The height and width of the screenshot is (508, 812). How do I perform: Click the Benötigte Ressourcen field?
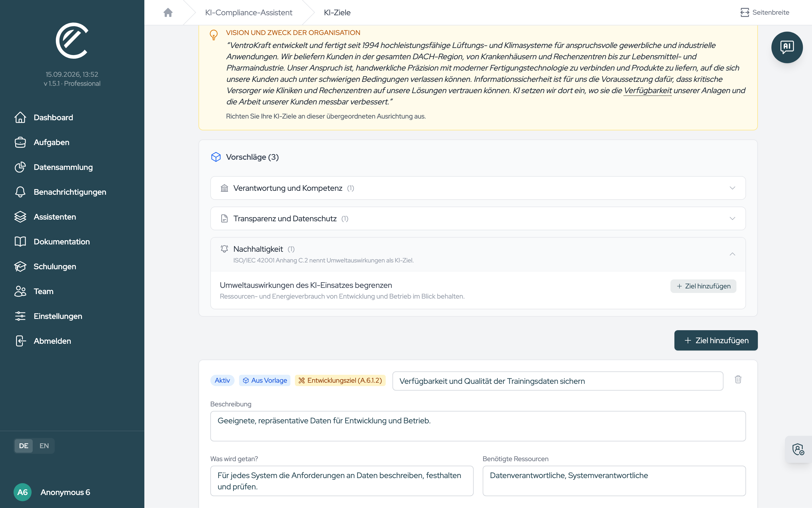pos(614,481)
